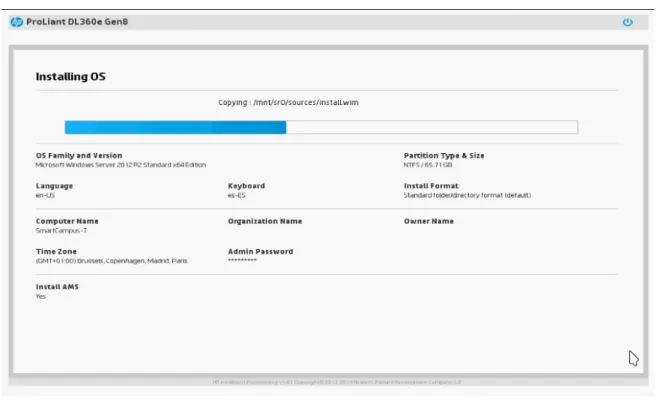Click the Install Format label

tap(431, 186)
